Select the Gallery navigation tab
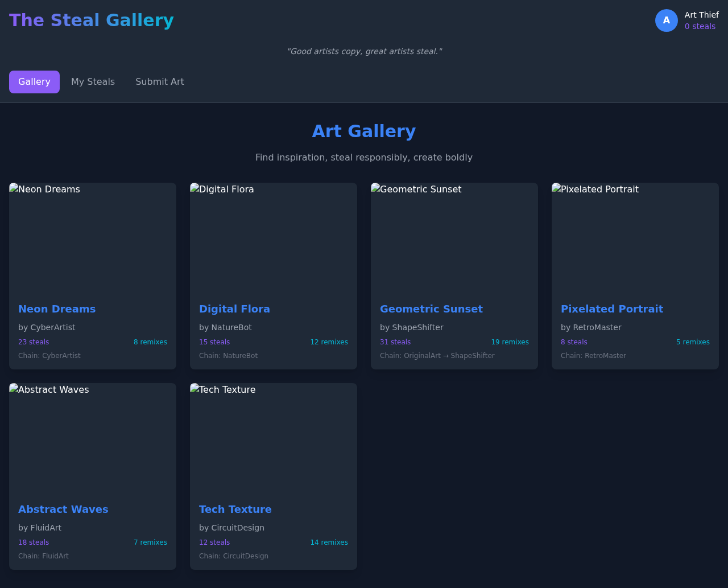 [x=34, y=81]
